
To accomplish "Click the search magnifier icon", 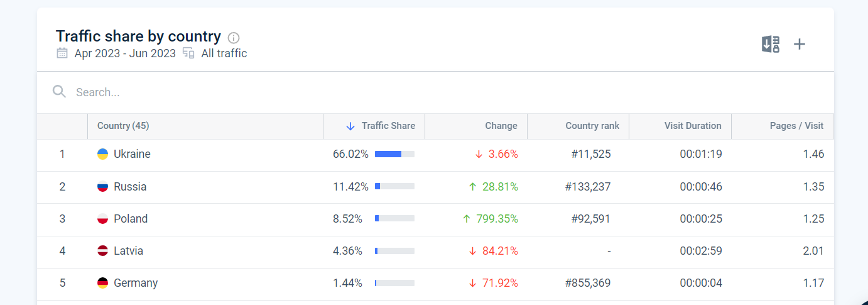I will coord(60,92).
